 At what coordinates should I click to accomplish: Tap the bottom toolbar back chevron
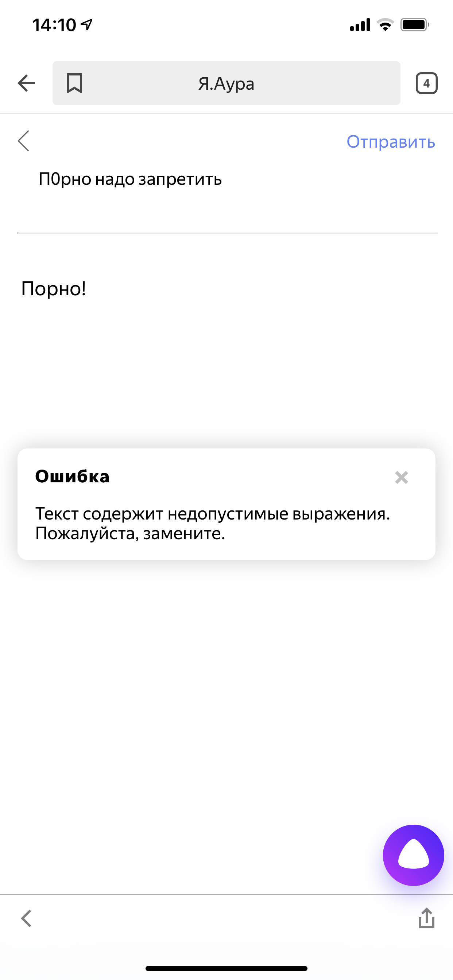click(26, 918)
